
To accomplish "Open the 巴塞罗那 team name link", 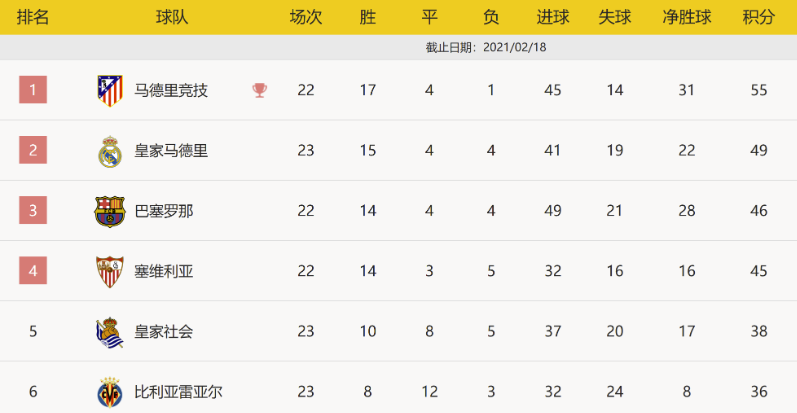I will coord(164,211).
